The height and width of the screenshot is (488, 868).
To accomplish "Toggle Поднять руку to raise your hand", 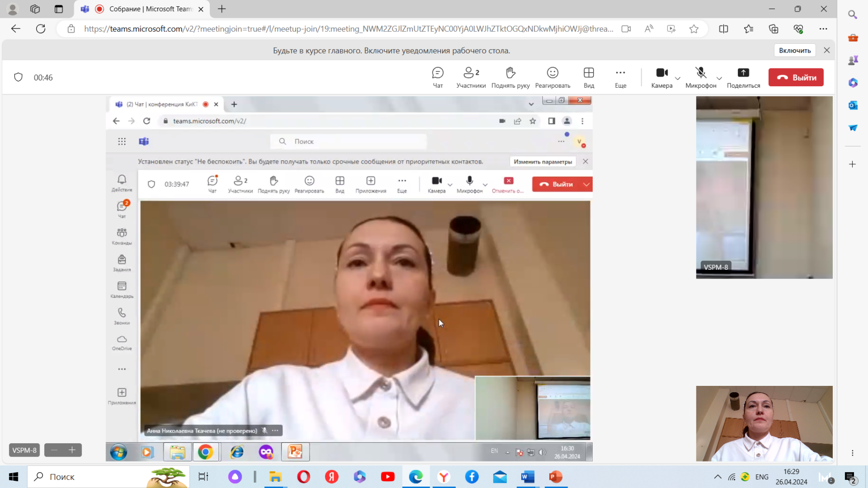I will 510,77.
